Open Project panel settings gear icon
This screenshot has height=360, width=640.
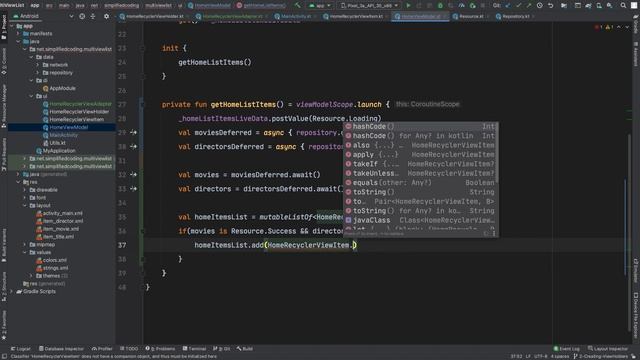(x=107, y=16)
